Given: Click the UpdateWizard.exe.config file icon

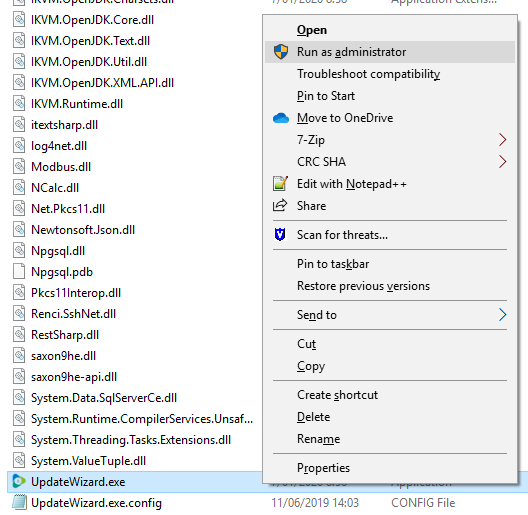Looking at the screenshot, I should tap(19, 502).
